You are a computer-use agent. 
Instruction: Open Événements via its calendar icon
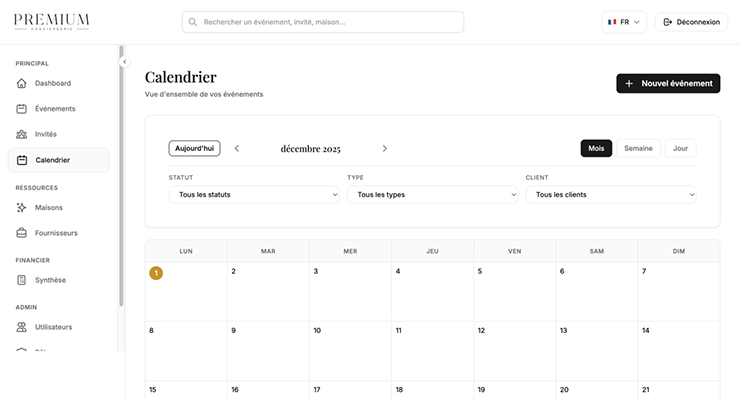[x=22, y=108]
